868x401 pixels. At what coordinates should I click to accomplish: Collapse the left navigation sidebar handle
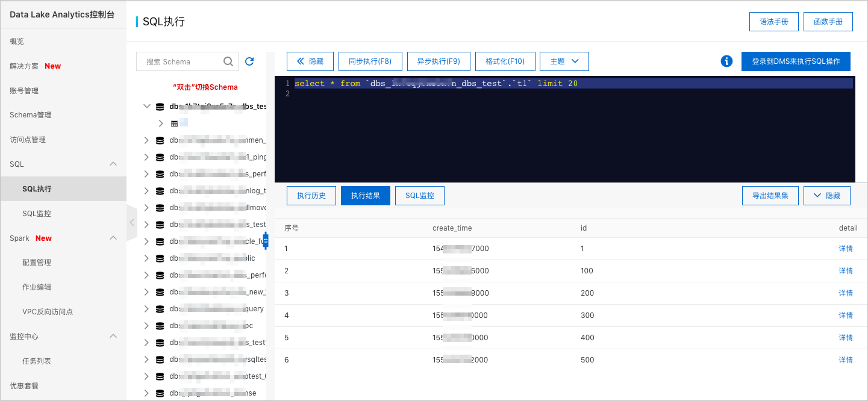click(132, 223)
